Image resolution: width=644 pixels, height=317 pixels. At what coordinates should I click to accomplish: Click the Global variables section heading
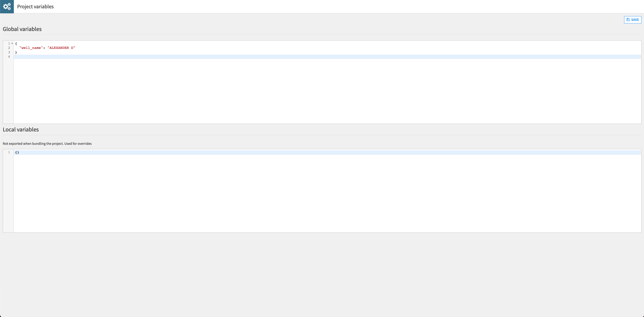tap(22, 29)
